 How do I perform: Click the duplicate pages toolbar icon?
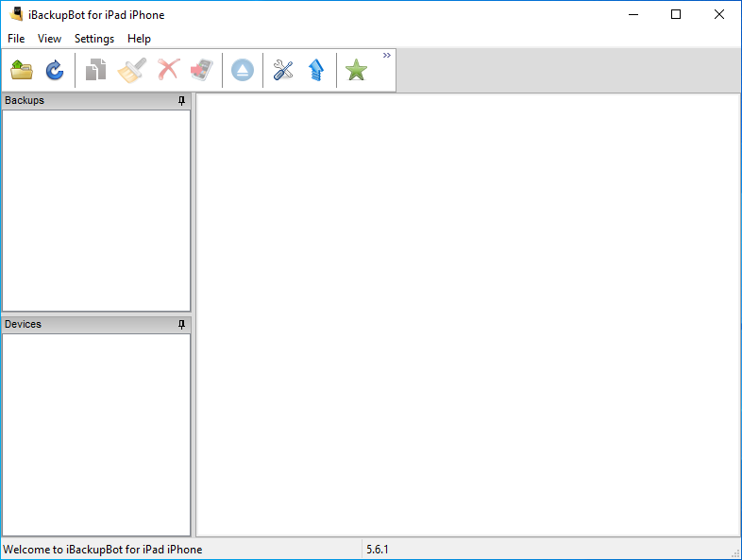tap(95, 70)
